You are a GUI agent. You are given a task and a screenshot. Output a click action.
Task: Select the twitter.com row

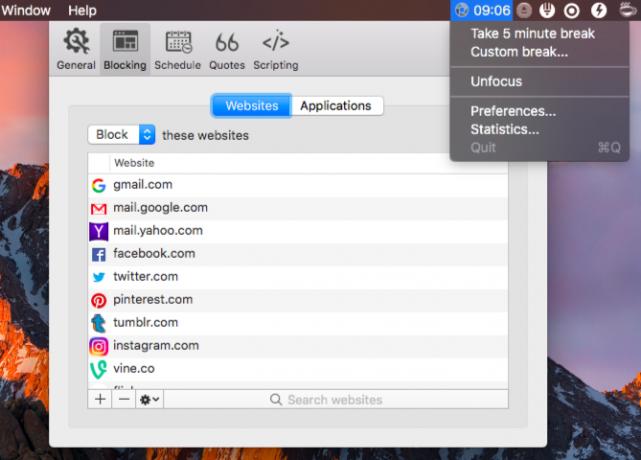point(298,277)
